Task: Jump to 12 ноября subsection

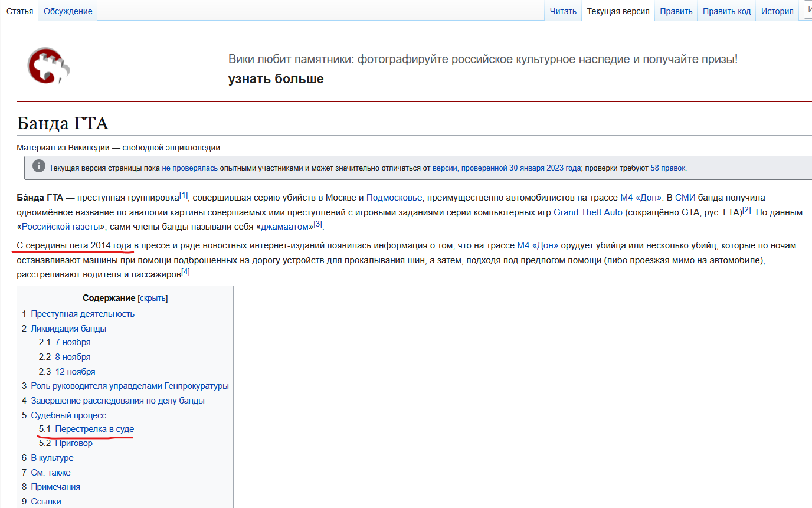Action: click(75, 372)
